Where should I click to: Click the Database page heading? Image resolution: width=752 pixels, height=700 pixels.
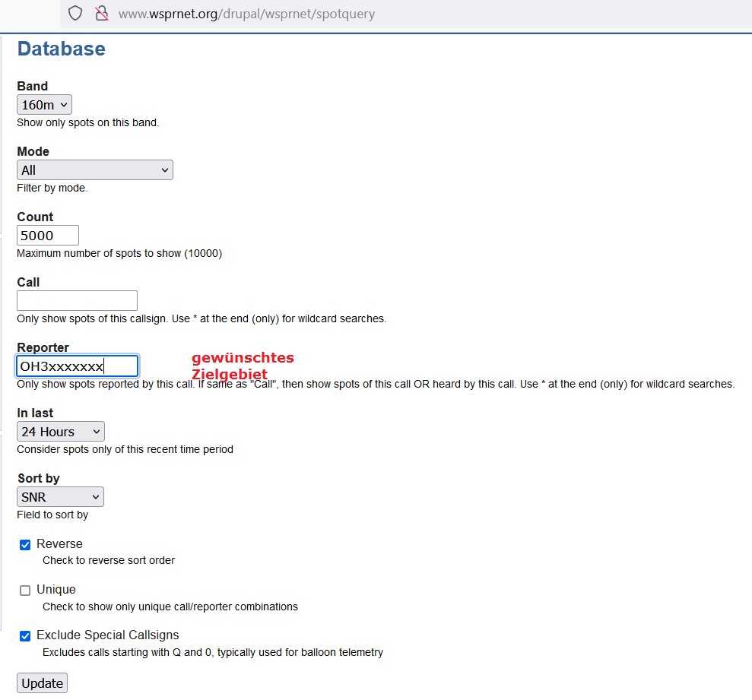click(x=61, y=49)
